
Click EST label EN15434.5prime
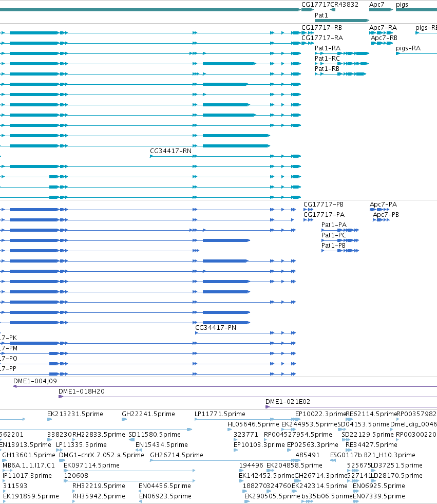pyautogui.click(x=162, y=445)
